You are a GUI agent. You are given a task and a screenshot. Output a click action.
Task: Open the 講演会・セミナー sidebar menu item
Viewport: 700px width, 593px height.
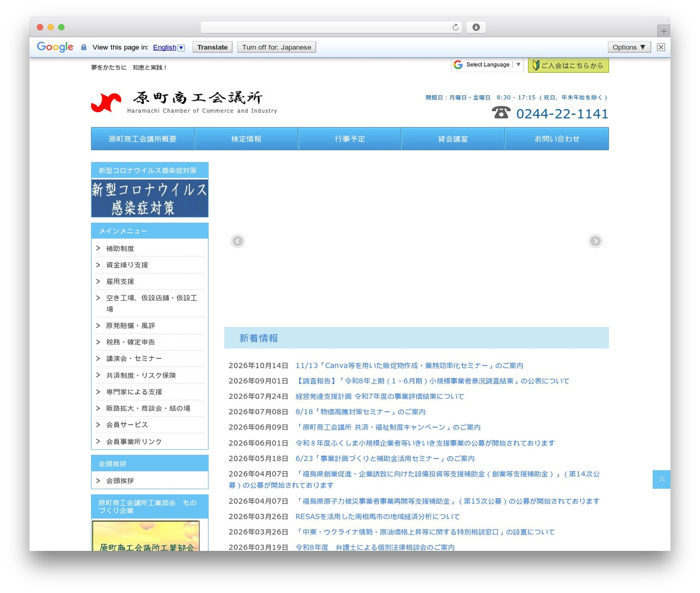point(134,358)
